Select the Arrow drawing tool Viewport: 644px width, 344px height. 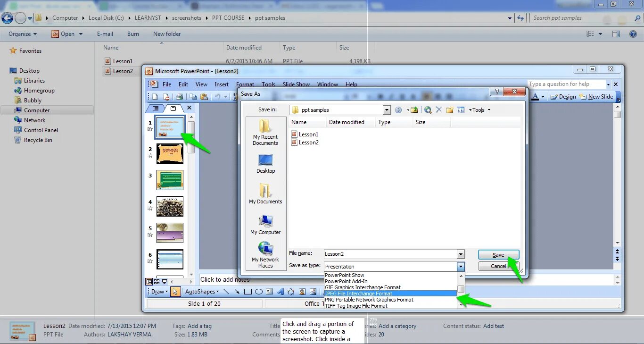click(237, 292)
